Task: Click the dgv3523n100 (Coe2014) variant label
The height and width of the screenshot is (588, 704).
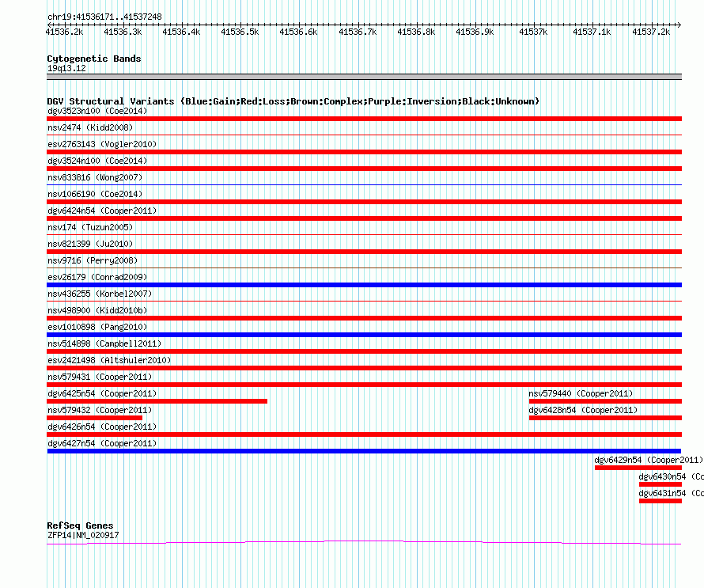Action: 97,111
